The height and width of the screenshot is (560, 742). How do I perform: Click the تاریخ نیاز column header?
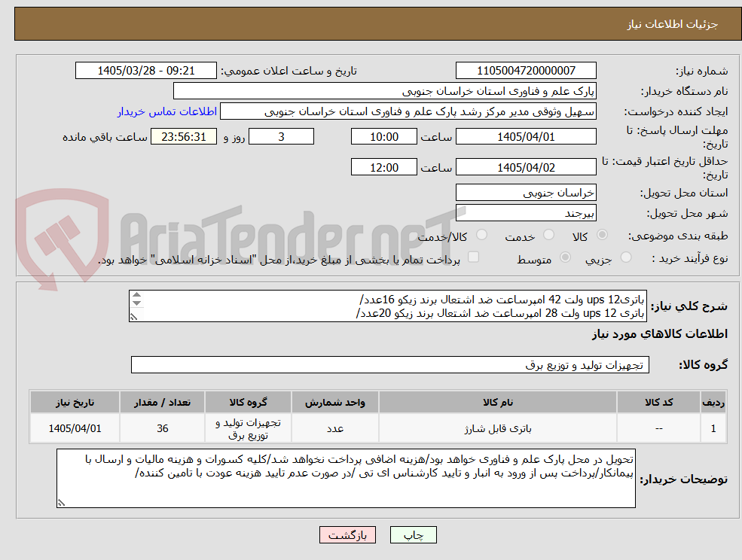(x=75, y=403)
